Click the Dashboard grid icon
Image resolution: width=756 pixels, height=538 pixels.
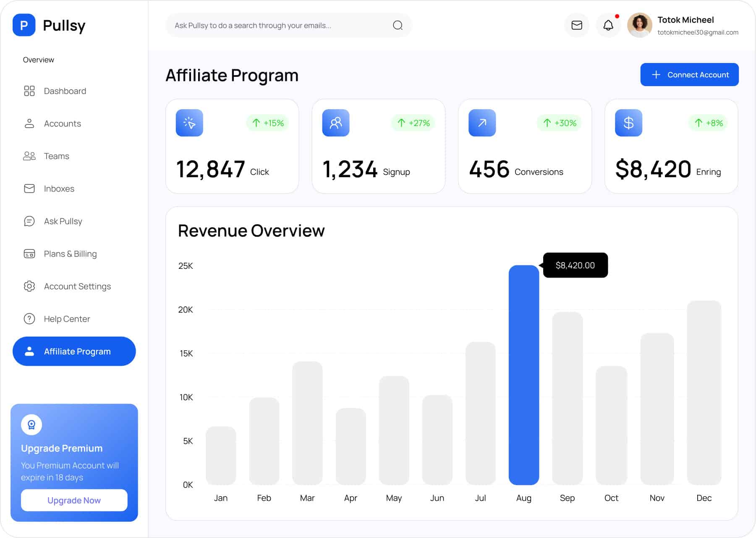29,91
